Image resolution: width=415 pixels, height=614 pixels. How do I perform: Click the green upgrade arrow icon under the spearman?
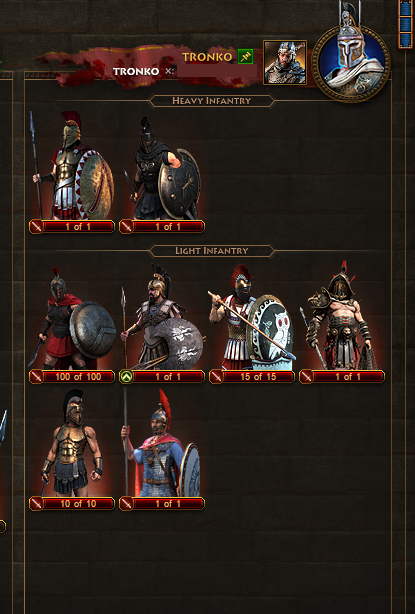coord(126,377)
